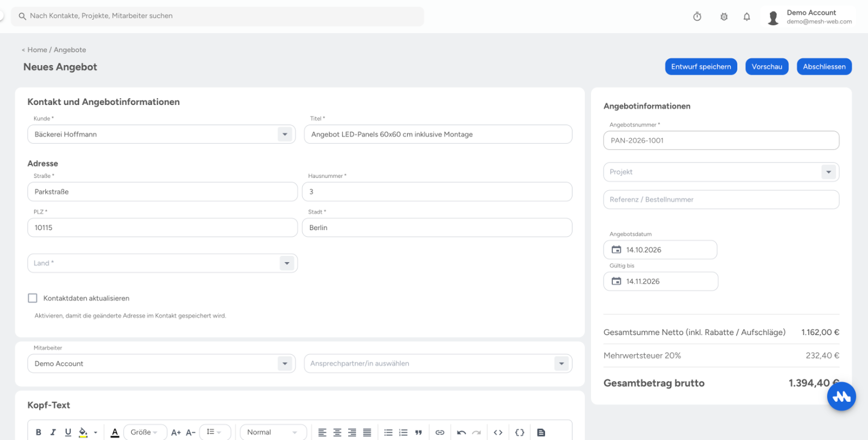The width and height of the screenshot is (868, 440).
Task: Justify text in Kopf-Text editor
Action: 367,432
